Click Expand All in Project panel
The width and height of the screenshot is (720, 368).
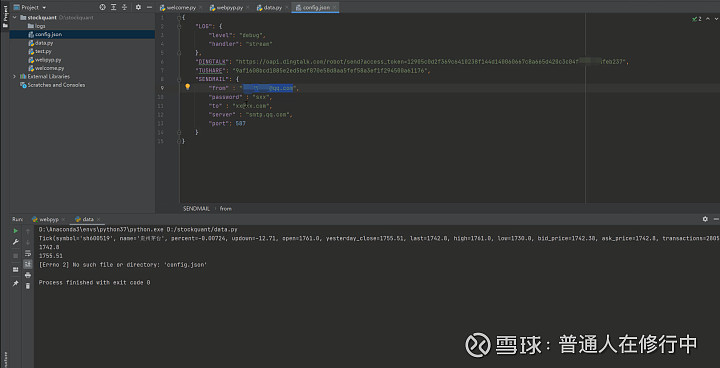(113, 7)
